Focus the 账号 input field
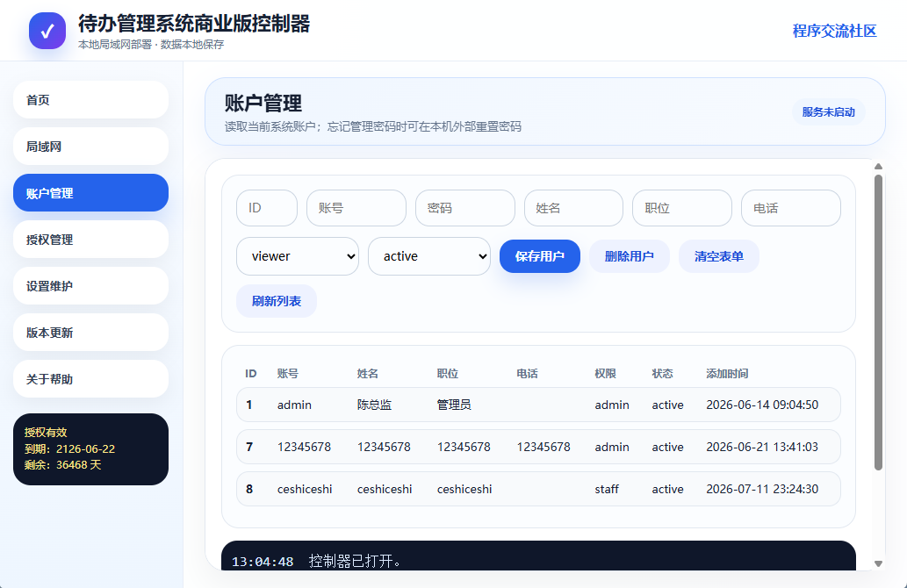 pyautogui.click(x=356, y=208)
